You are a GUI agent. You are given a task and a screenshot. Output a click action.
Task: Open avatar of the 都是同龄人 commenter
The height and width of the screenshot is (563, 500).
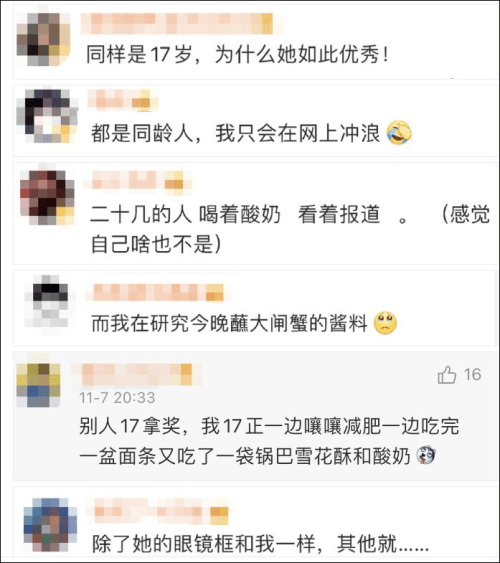pyautogui.click(x=48, y=116)
